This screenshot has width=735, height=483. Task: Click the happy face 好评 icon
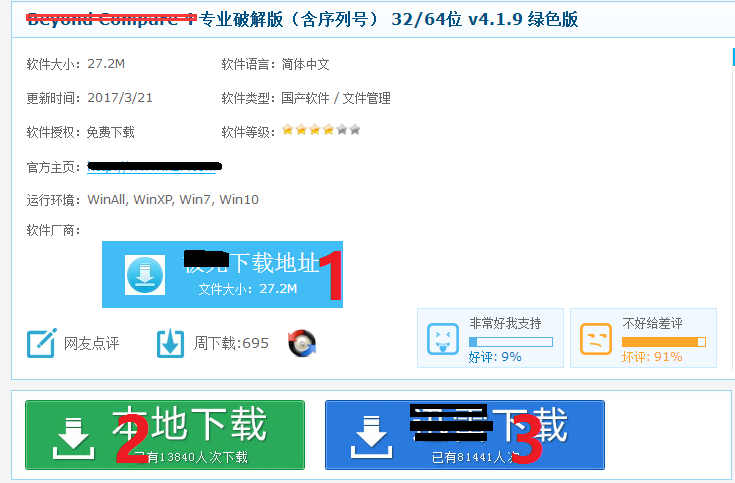[x=442, y=339]
